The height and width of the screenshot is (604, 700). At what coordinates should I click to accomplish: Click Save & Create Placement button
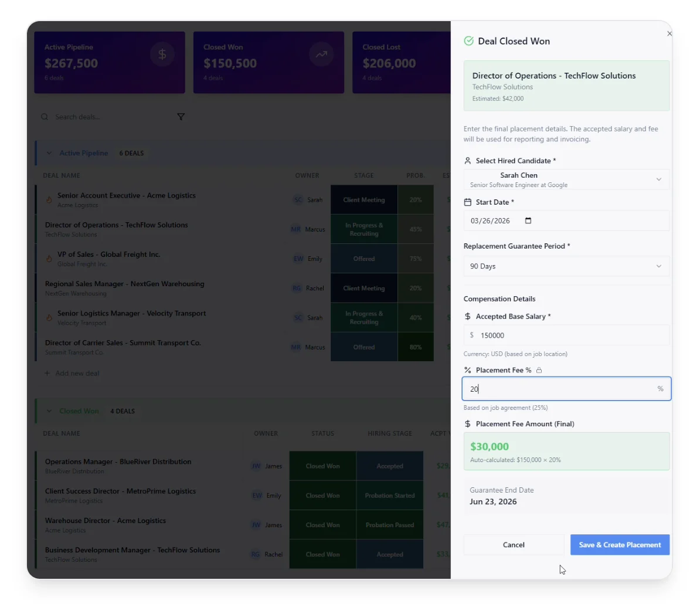pos(620,545)
